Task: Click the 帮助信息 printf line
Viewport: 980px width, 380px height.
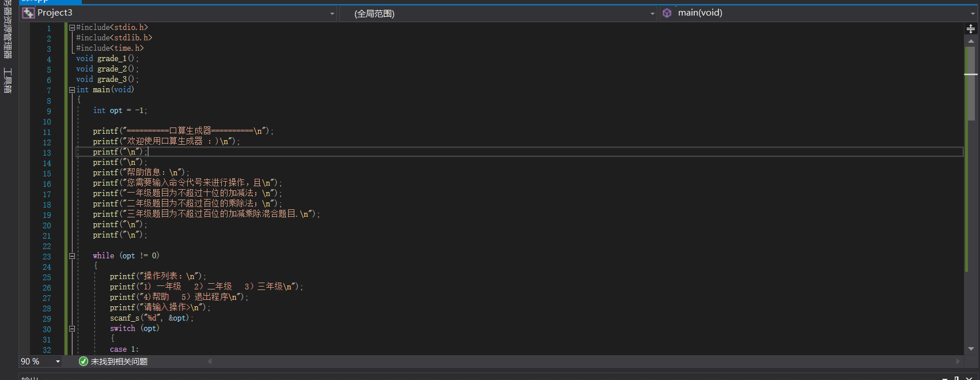Action: point(141,172)
